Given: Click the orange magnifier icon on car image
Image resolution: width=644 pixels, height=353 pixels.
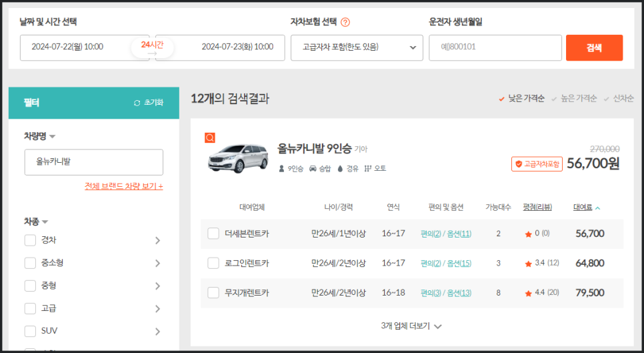Looking at the screenshot, I should point(210,137).
